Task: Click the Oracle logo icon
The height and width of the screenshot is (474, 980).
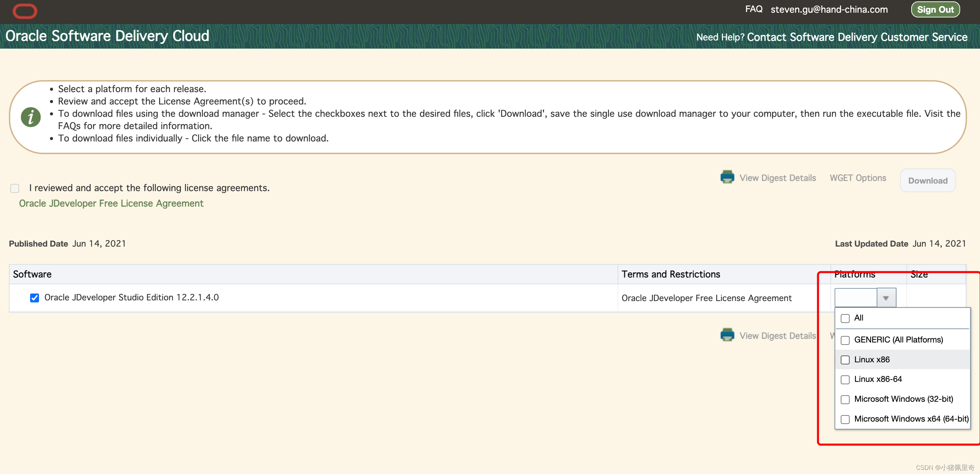Action: 25,11
